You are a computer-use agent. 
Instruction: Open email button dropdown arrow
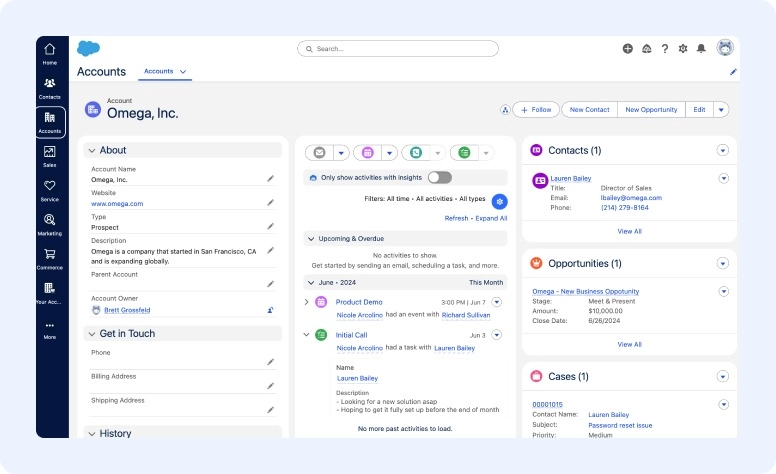(x=341, y=153)
